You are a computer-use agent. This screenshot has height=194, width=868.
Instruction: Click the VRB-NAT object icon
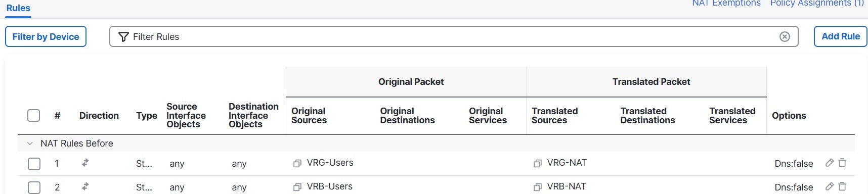538,187
